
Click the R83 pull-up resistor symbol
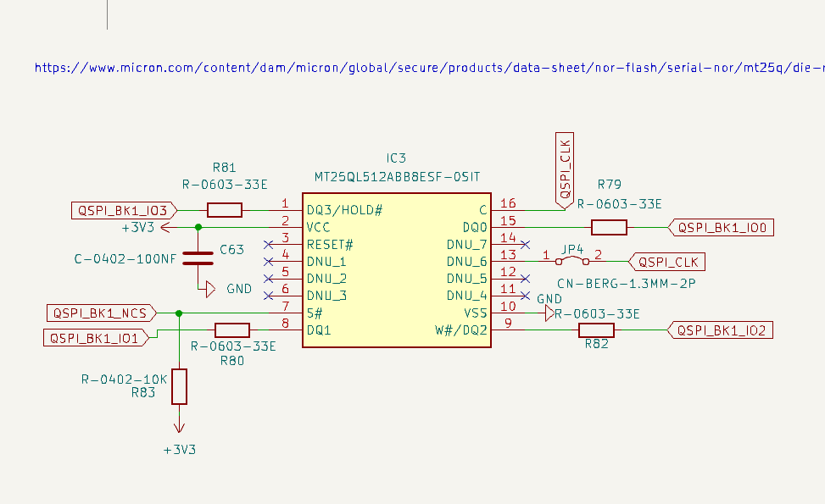coord(179,386)
